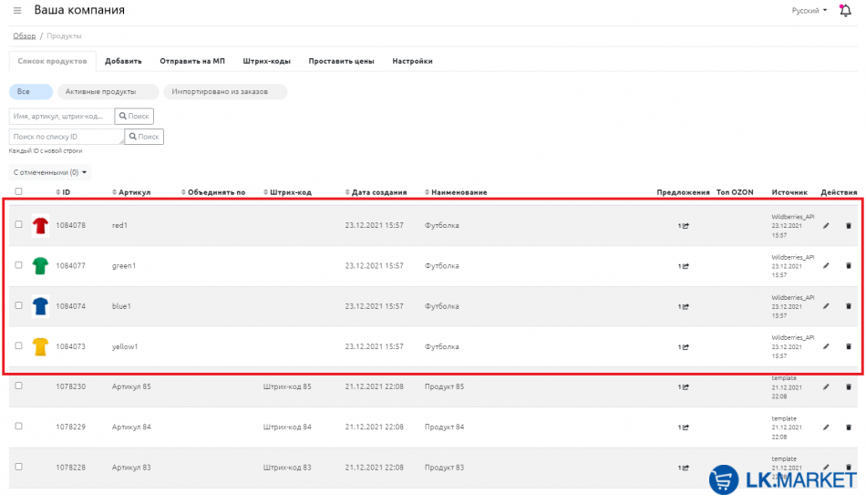This screenshot has width=866, height=504.
Task: Delete the green1 product with trash icon
Action: pyautogui.click(x=849, y=266)
